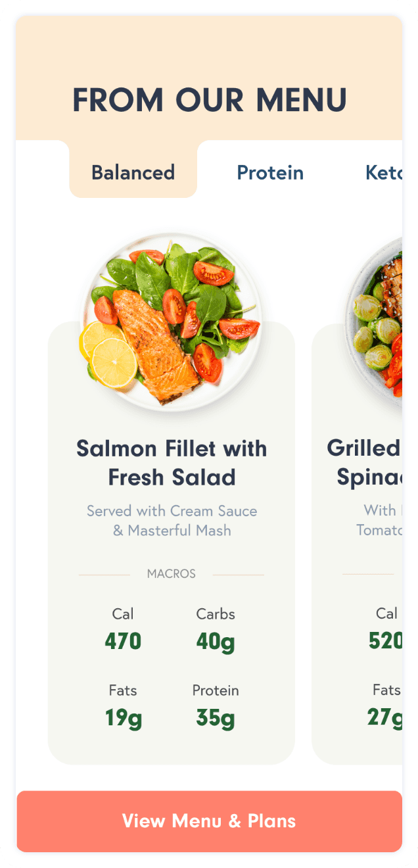Tap the Carbs label on the salmon card
Screen dimensions: 418x868
(x=216, y=614)
